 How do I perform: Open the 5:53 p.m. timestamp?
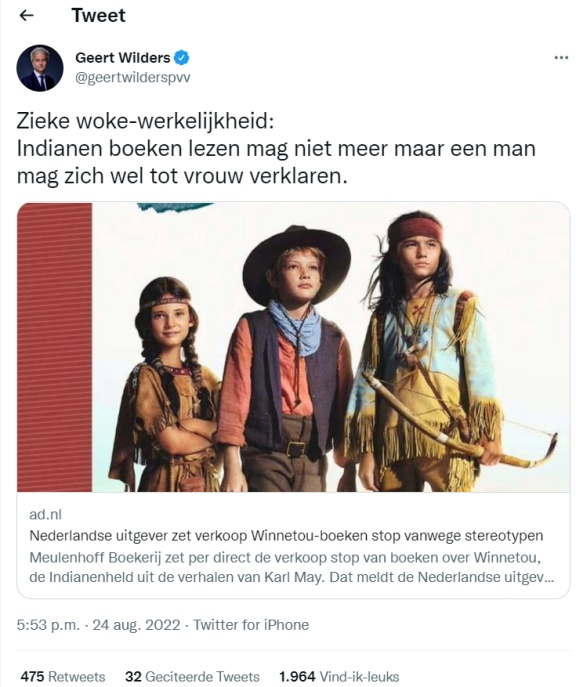click(x=48, y=624)
